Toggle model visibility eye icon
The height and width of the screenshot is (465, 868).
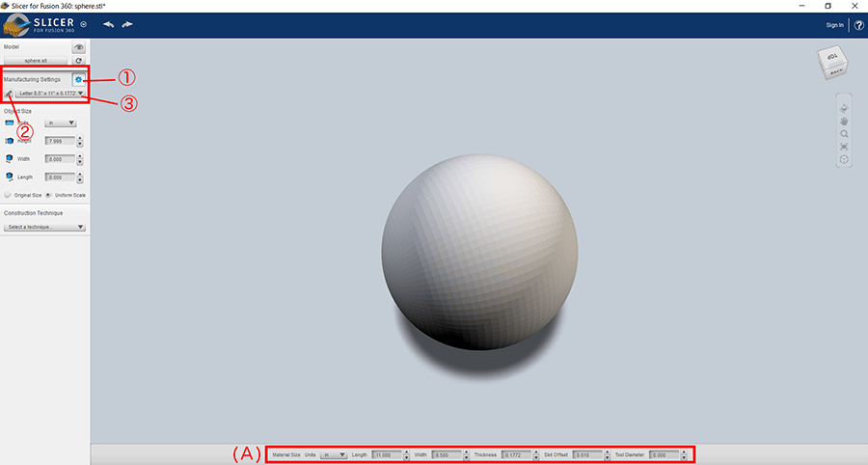79,47
